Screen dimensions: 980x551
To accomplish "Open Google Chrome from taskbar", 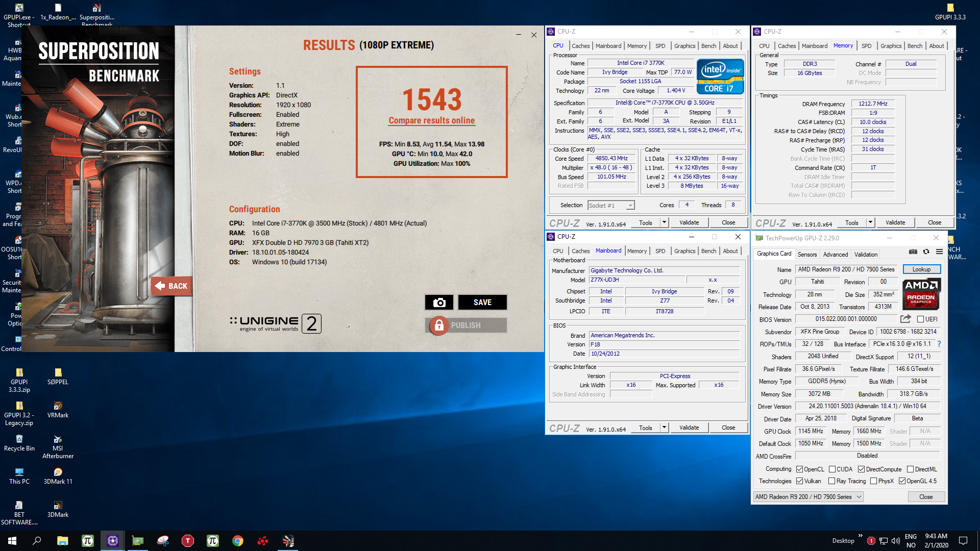I will pyautogui.click(x=238, y=541).
